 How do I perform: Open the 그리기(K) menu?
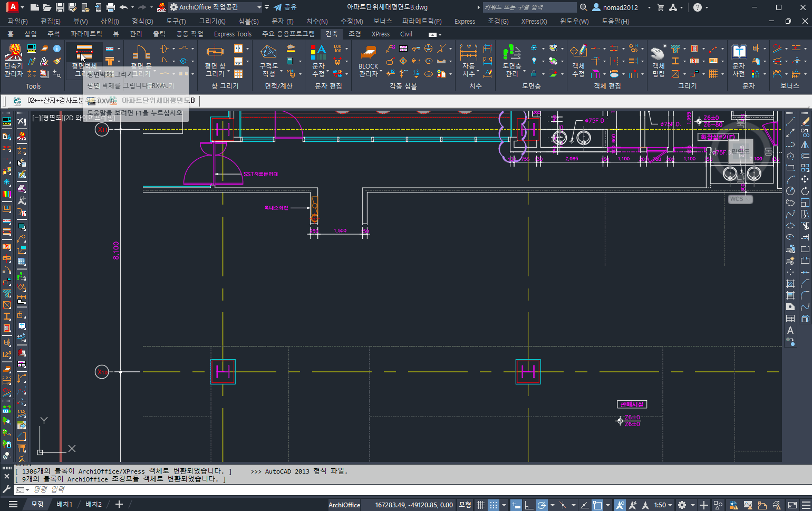click(212, 21)
